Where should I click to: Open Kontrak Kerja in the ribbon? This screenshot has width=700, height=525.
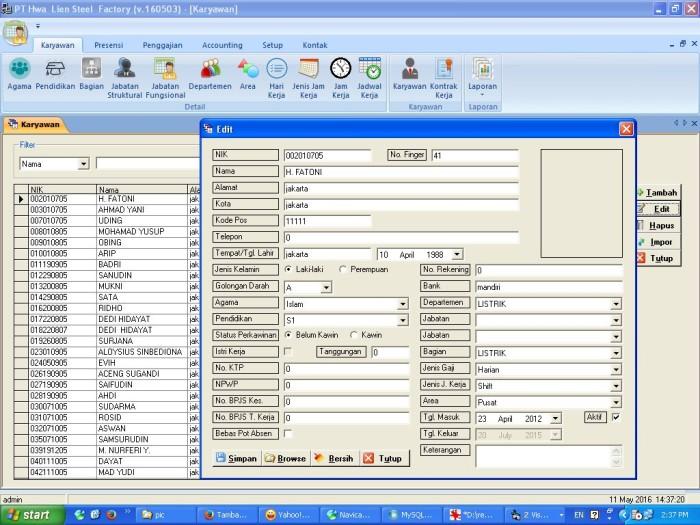443,69
